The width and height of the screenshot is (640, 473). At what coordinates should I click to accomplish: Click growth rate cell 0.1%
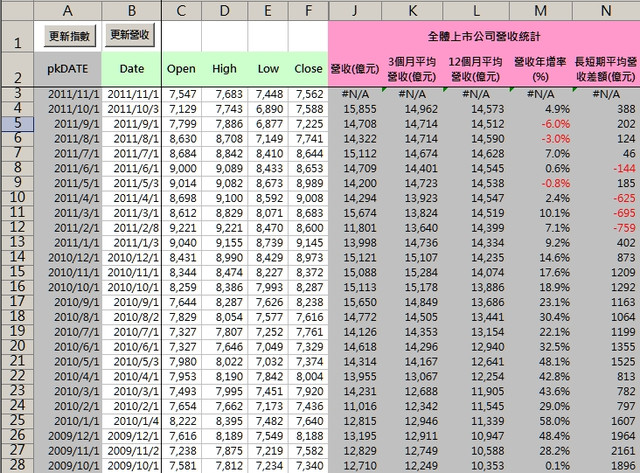click(x=540, y=466)
